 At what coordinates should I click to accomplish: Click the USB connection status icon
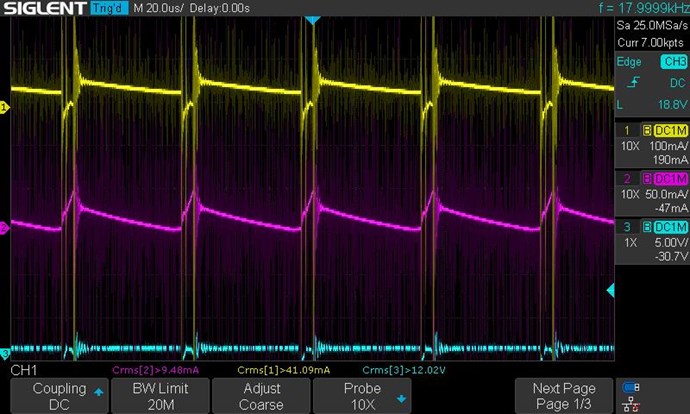click(x=631, y=387)
